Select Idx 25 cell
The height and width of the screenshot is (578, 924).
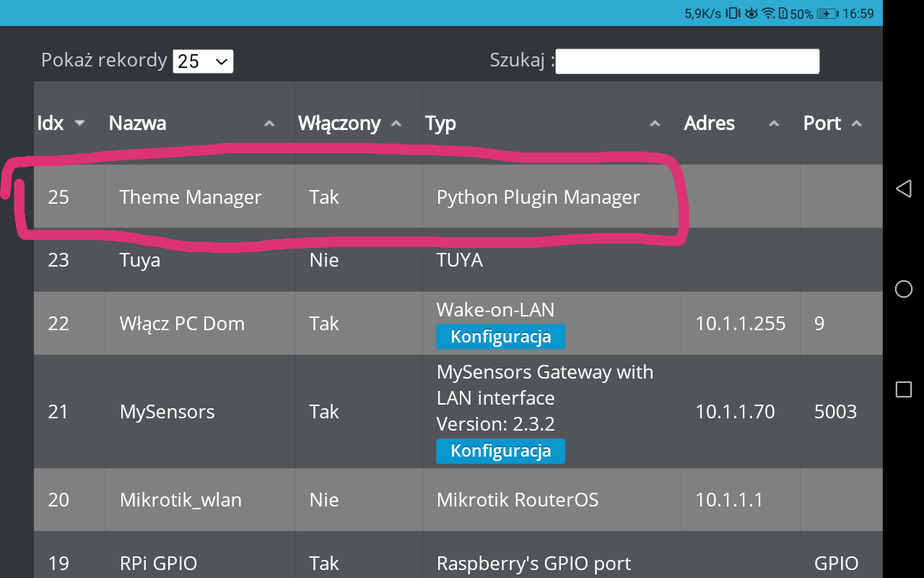click(x=58, y=197)
